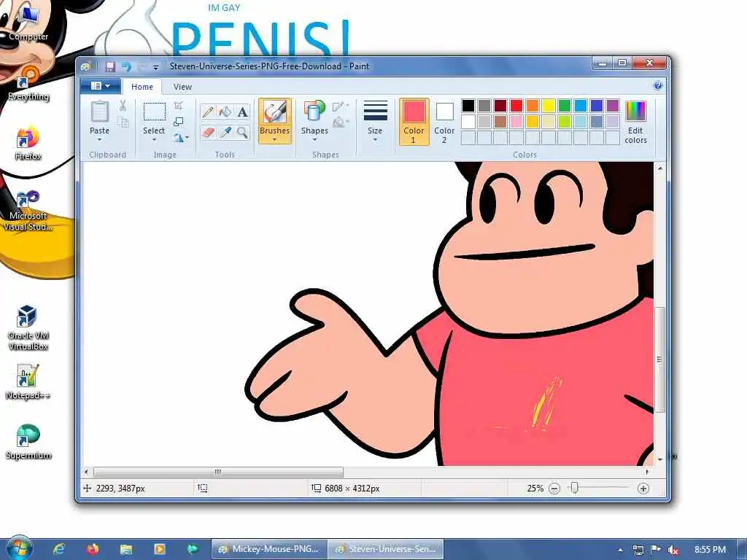Click the Cut scissors icon
This screenshot has height=560, width=747.
pyautogui.click(x=123, y=105)
